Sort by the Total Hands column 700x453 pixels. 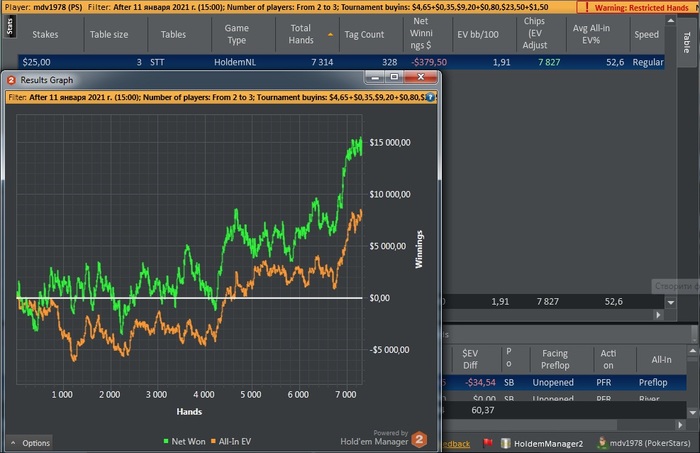[x=301, y=34]
